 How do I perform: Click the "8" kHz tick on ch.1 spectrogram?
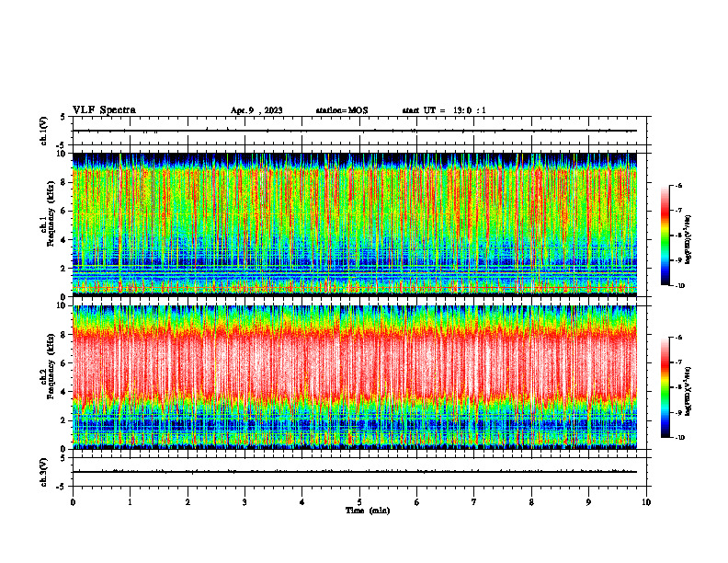[x=64, y=182]
